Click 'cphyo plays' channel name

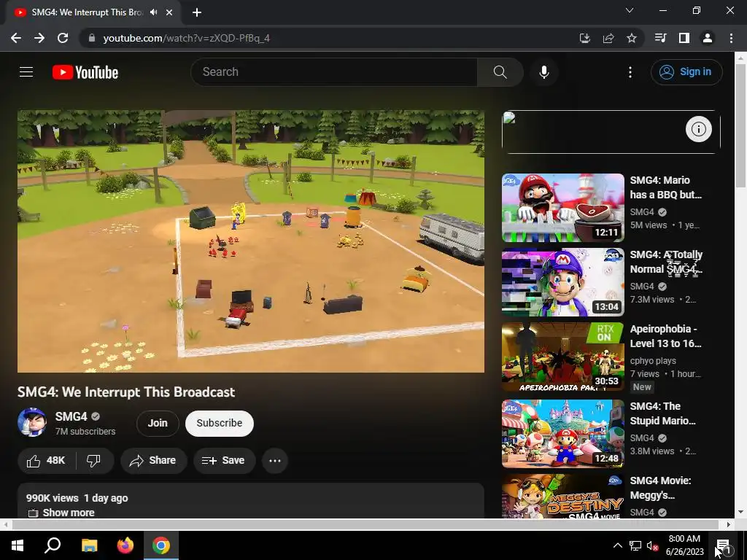click(653, 361)
